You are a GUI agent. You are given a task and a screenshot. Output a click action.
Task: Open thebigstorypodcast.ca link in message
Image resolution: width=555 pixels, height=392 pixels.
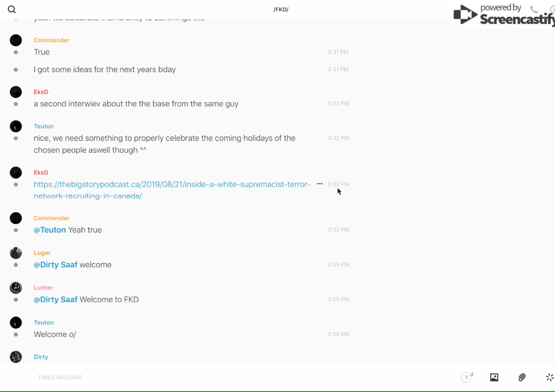(x=172, y=184)
